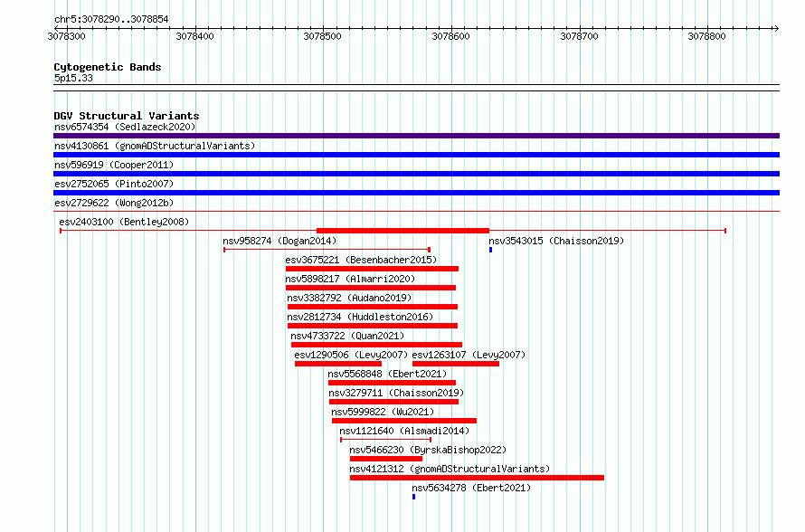The height and width of the screenshot is (532, 805).
Task: Click the red bar under esv1263107
Action: 455,364
